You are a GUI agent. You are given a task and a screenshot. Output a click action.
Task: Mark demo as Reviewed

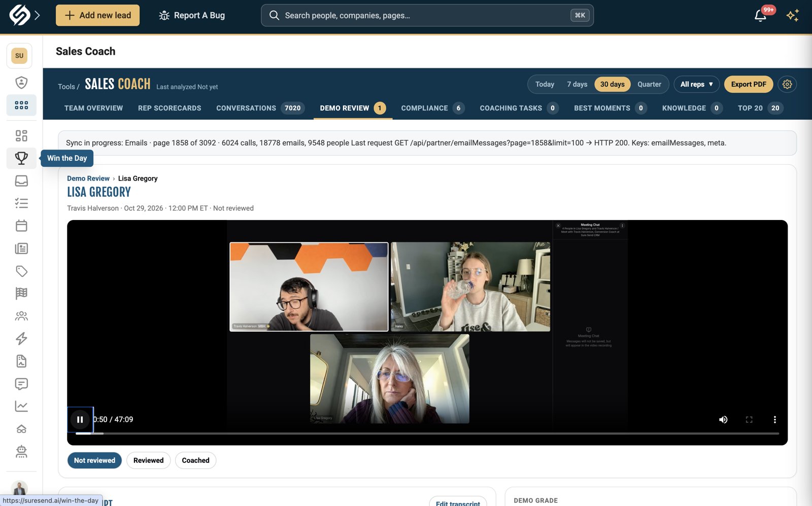[x=148, y=460]
